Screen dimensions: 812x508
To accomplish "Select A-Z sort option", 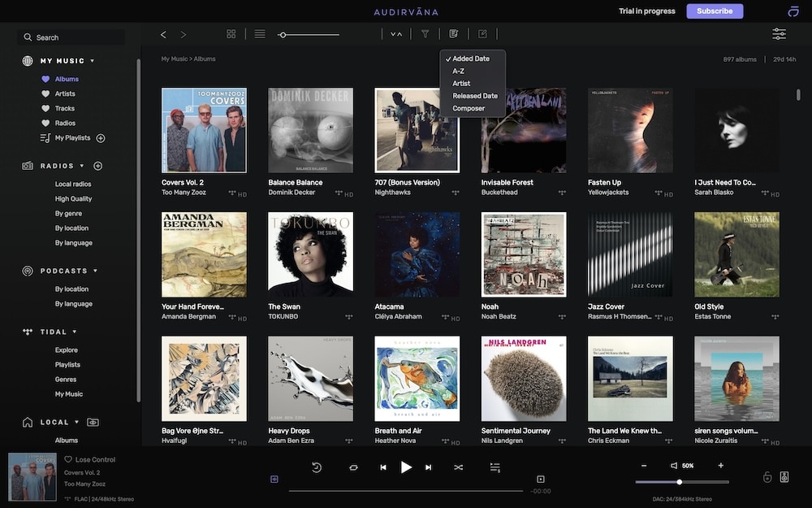I will (x=473, y=71).
